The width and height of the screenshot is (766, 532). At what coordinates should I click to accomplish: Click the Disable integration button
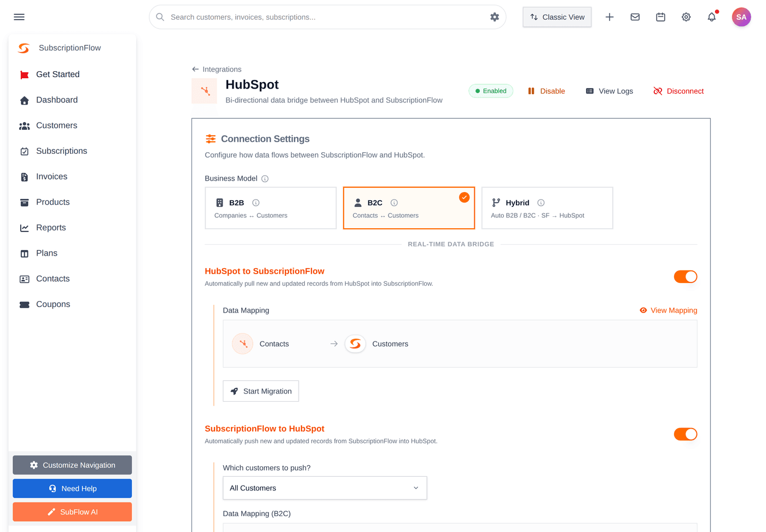(546, 91)
